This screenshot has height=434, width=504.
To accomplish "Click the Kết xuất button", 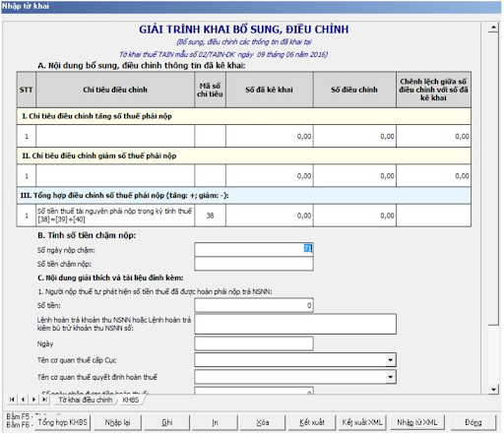I will point(312,422).
